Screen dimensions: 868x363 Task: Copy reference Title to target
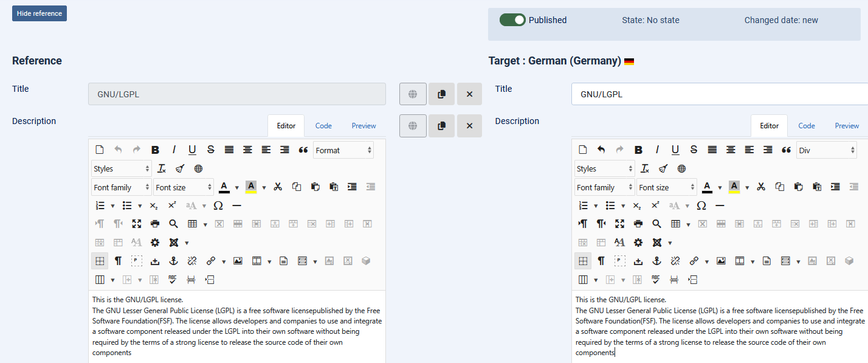441,94
